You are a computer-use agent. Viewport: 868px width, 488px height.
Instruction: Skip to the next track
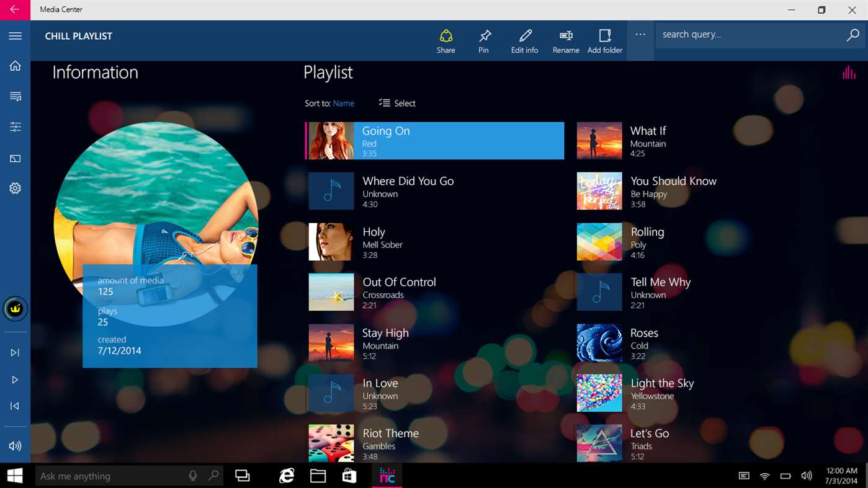pos(15,353)
